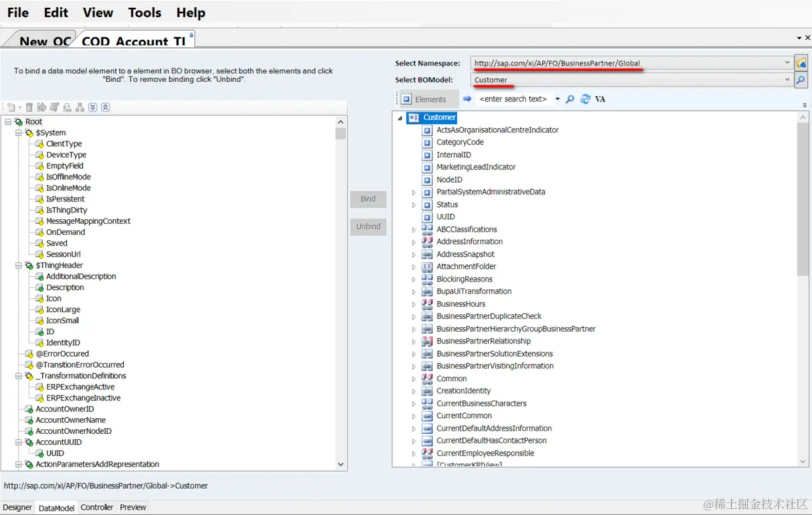Collapse the $ThingHeader node
Image resolution: width=812 pixels, height=515 pixels.
(x=19, y=266)
